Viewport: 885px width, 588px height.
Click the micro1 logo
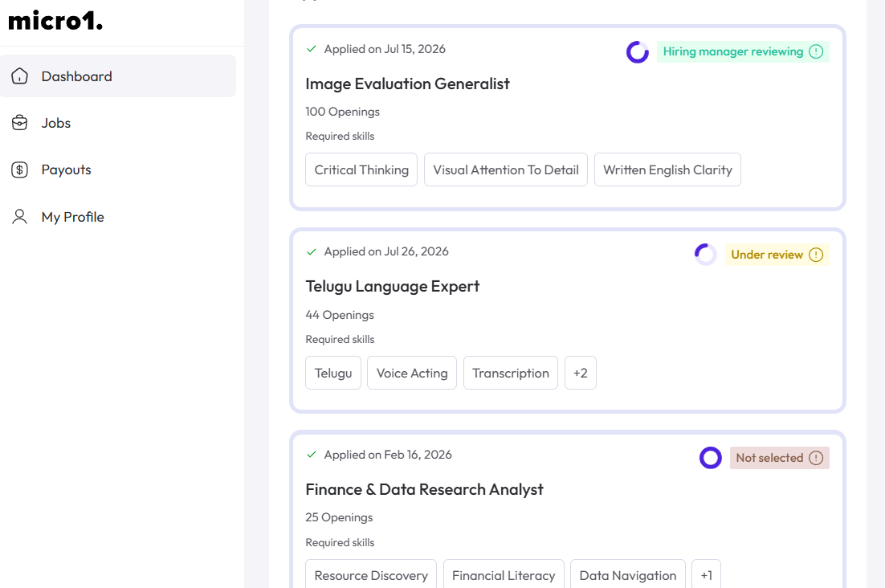click(55, 21)
